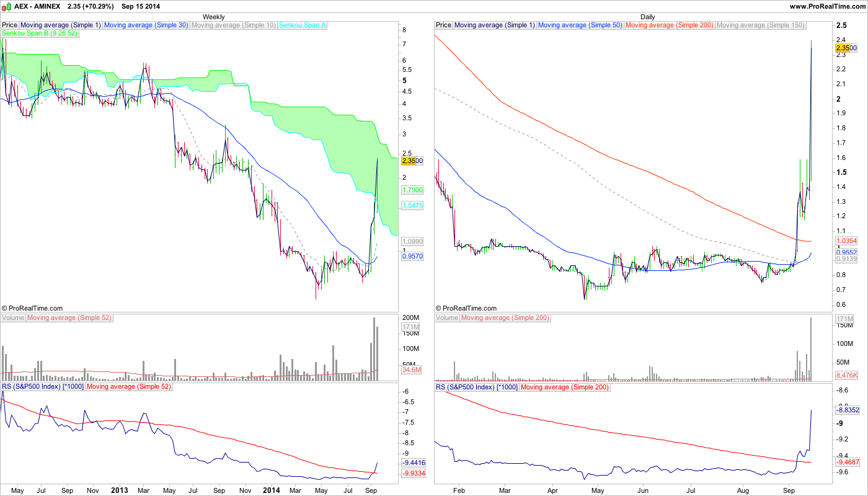This screenshot has height=496, width=868.
Task: Click the 1.7900 Senkou Span B value tag
Action: [412, 190]
